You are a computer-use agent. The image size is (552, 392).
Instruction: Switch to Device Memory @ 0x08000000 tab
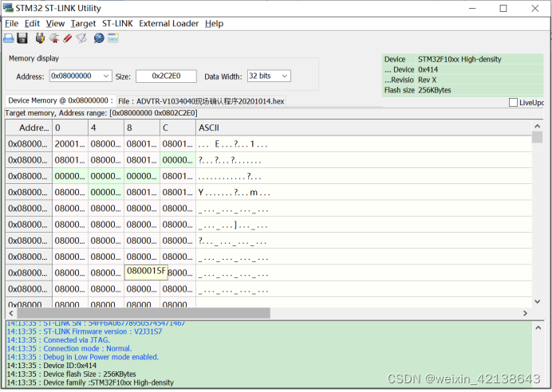point(60,100)
